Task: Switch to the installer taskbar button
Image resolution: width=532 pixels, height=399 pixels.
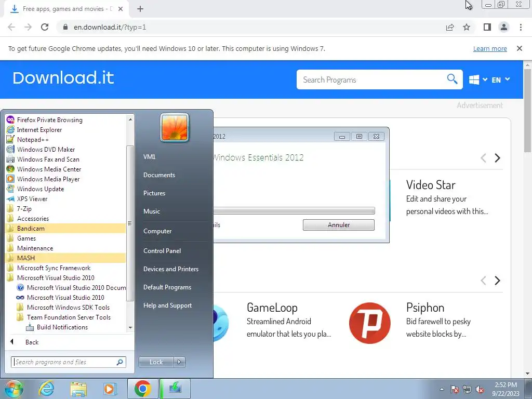Action: pyautogui.click(x=175, y=389)
